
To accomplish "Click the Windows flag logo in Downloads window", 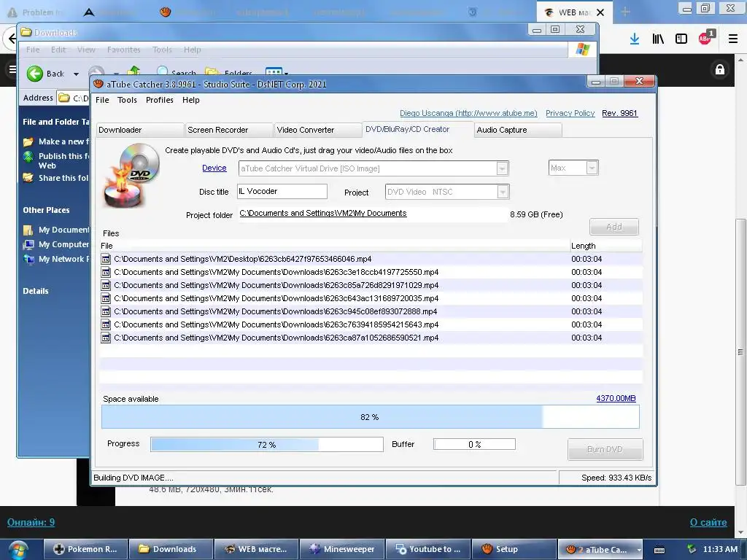I will coord(582,50).
